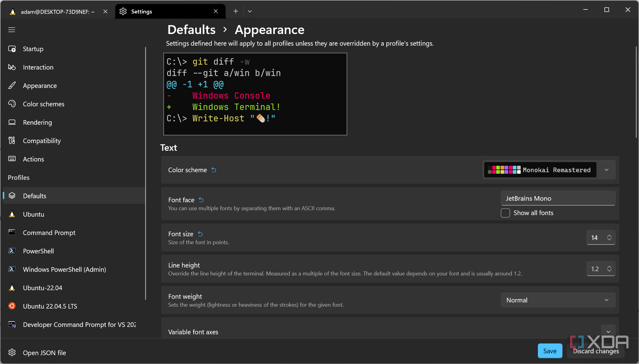The height and width of the screenshot is (364, 639).
Task: Open the Font weight Normal dropdown
Action: 558,300
